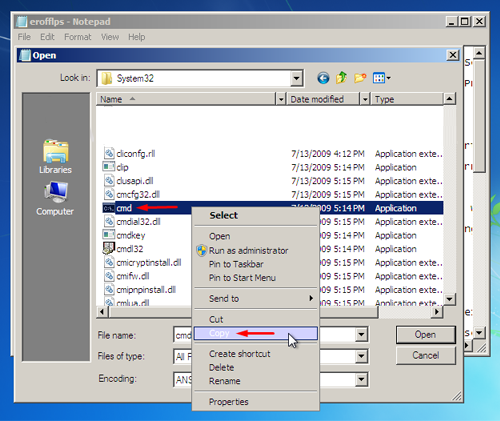The image size is (500, 421).
Task: Open Notepad's File menu
Action: [x=24, y=37]
